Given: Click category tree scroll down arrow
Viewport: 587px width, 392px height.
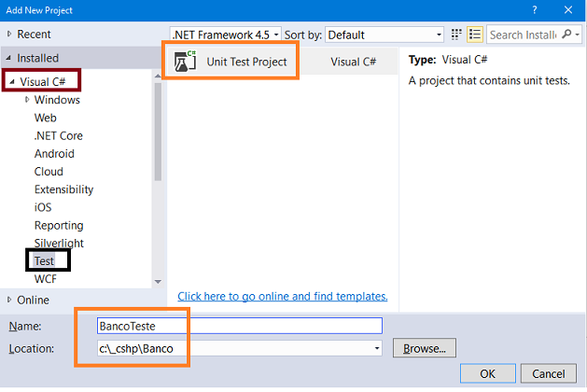Looking at the screenshot, I should 158,282.
